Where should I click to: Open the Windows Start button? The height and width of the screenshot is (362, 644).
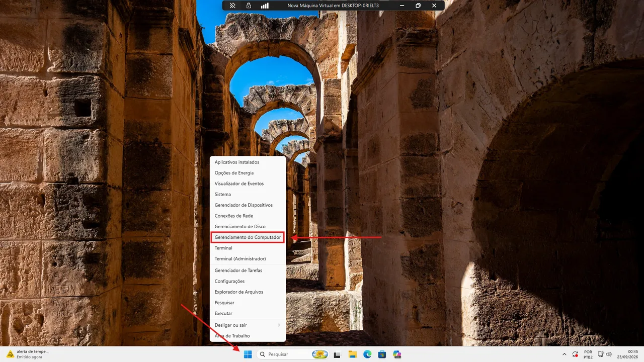pos(248,354)
